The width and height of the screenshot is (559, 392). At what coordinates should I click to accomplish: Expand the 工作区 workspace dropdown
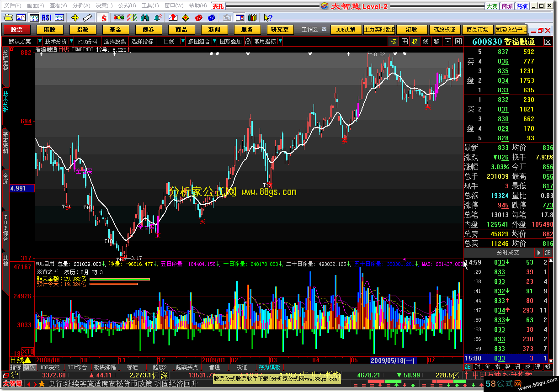(324, 30)
